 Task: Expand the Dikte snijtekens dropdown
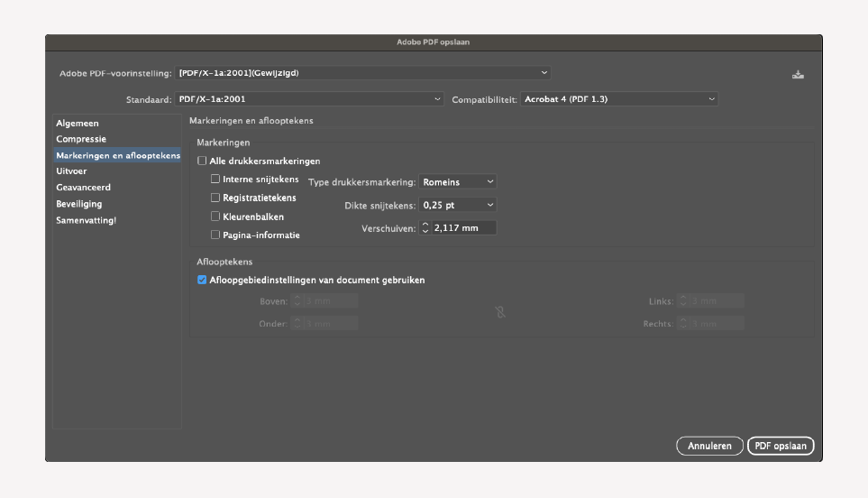(x=458, y=206)
